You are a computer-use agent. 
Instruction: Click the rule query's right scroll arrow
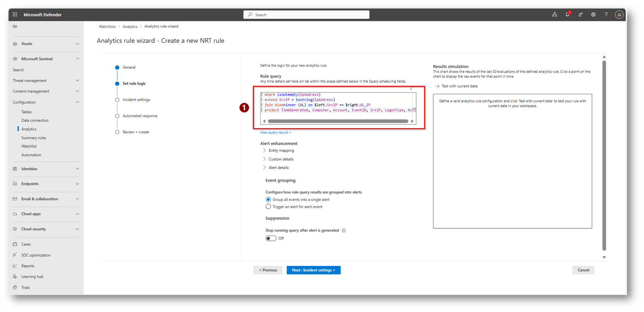(412, 121)
